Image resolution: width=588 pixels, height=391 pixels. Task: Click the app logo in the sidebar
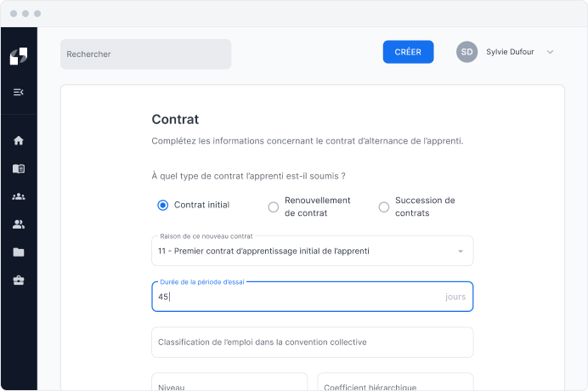pos(19,56)
